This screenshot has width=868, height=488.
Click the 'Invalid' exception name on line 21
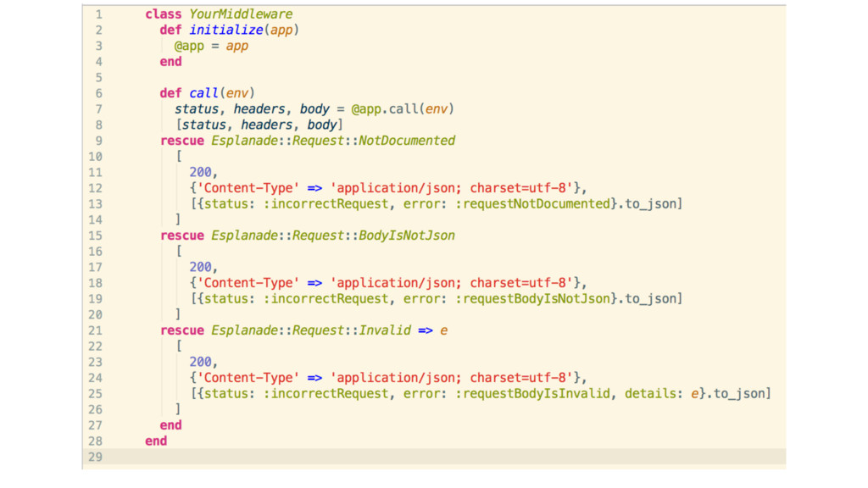(x=385, y=330)
